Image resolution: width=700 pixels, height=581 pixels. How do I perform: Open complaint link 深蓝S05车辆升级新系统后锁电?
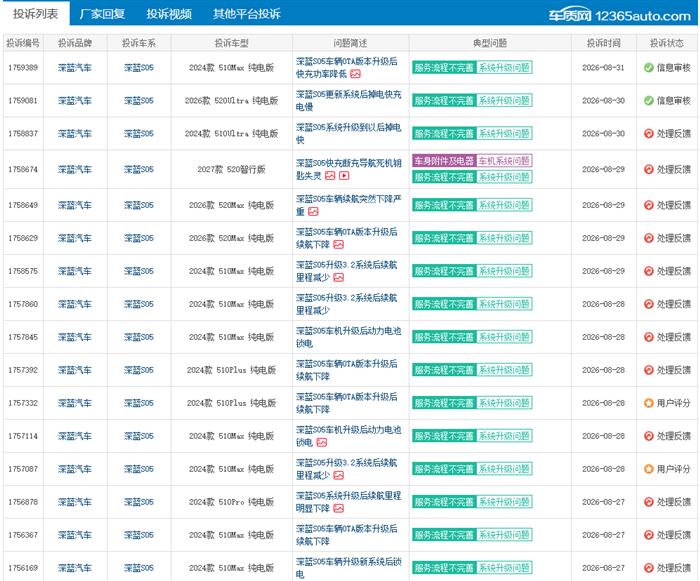tap(349, 568)
